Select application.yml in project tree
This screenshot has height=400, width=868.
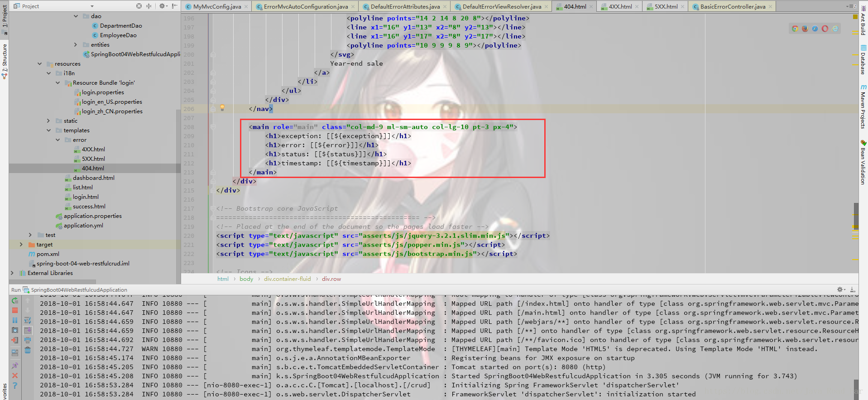[79, 225]
